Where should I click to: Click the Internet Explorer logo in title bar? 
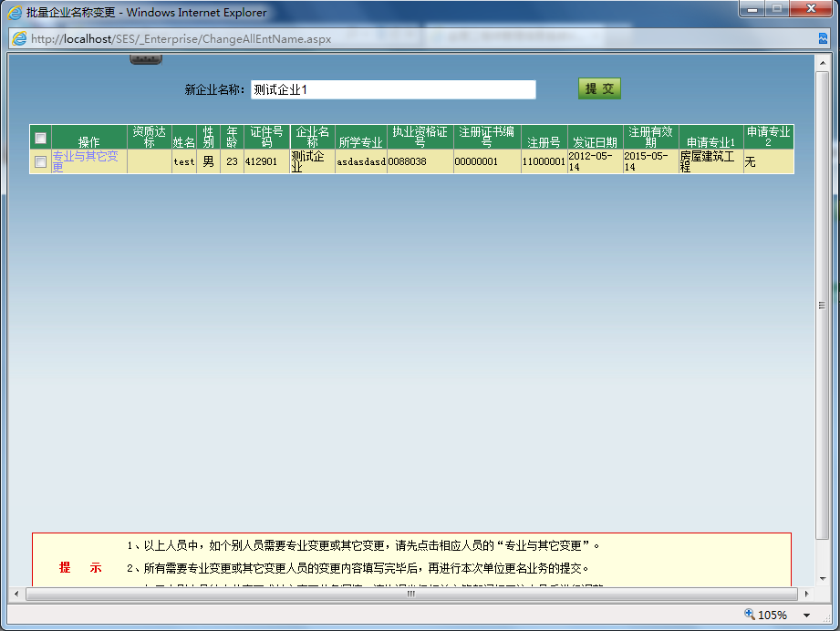[16, 13]
